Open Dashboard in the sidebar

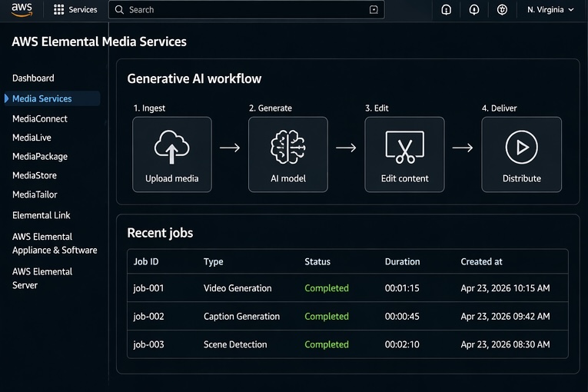33,78
